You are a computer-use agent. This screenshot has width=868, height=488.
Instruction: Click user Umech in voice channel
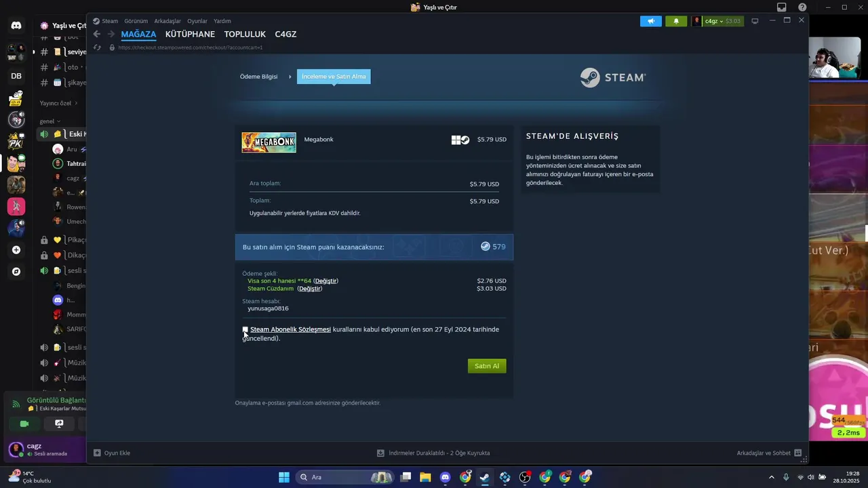(x=69, y=222)
